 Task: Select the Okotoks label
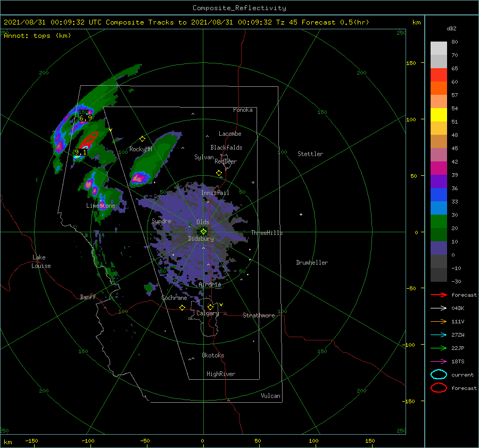[x=213, y=355]
